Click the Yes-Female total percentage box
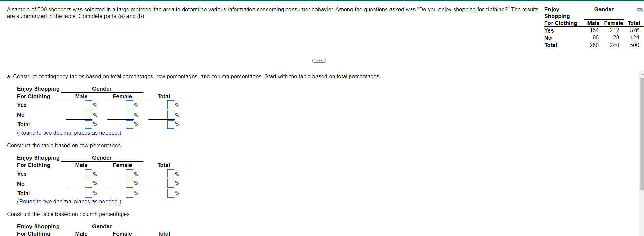The image size is (644, 236). [x=129, y=105]
